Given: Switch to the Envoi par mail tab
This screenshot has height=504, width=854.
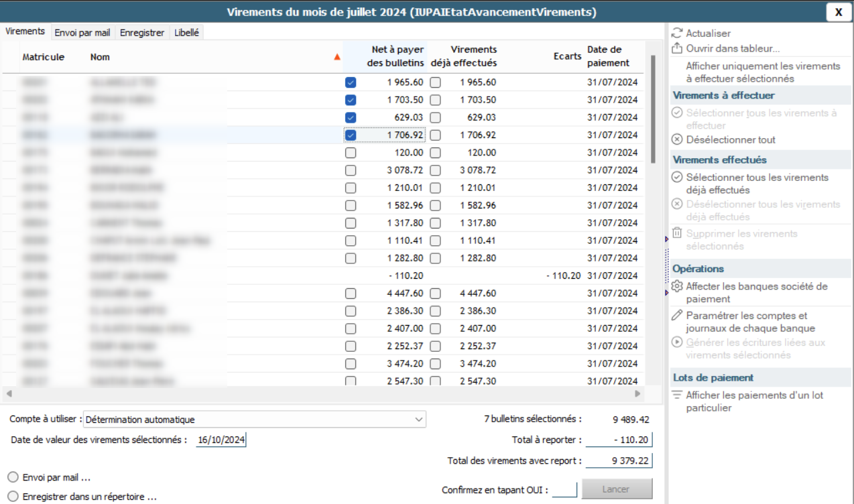Looking at the screenshot, I should click(82, 32).
